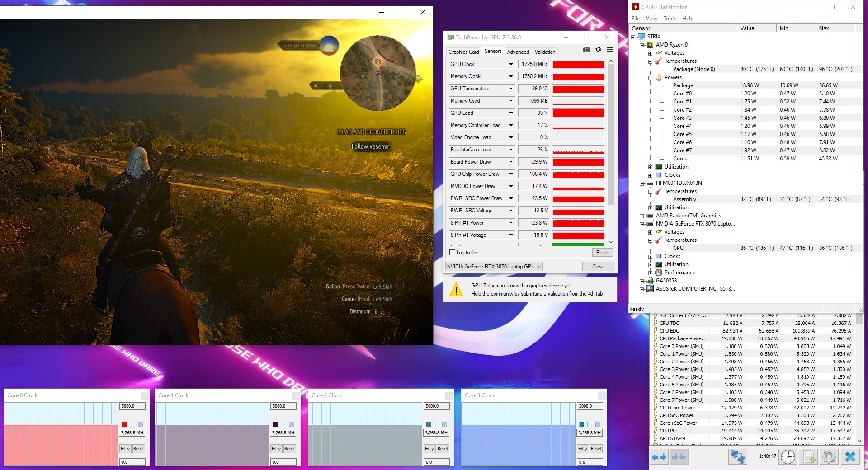Image resolution: width=868 pixels, height=470 pixels.
Task: Click the Ryzen 9 Clocks waveform icon
Action: click(x=659, y=175)
